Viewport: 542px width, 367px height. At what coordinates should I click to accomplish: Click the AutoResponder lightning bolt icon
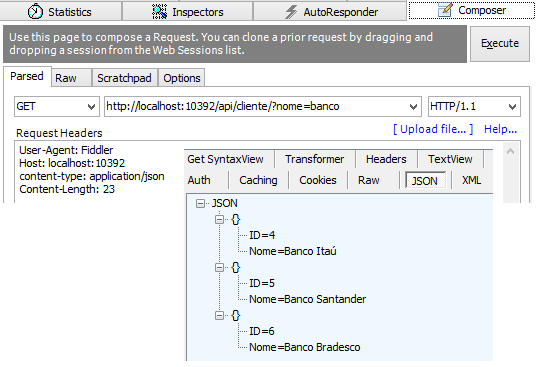click(x=291, y=12)
